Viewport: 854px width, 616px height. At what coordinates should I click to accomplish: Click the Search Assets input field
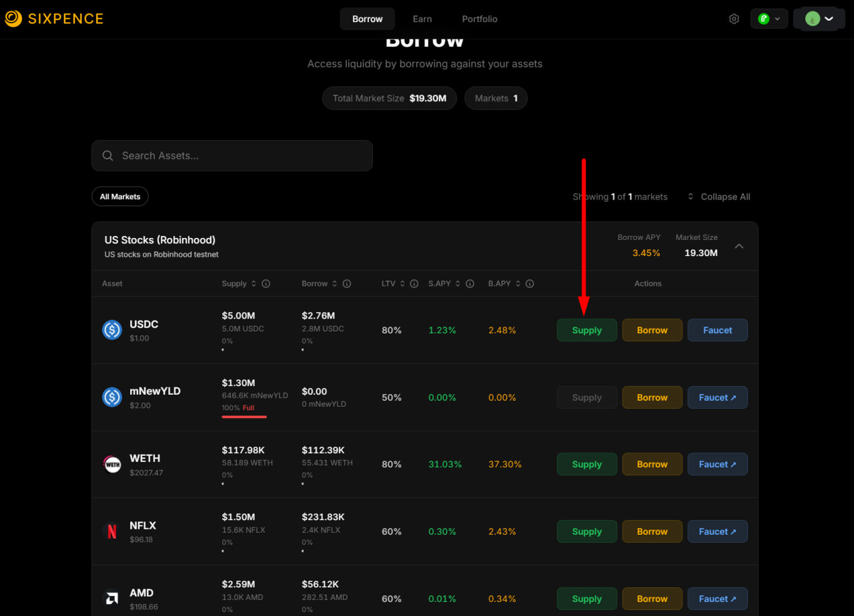tap(232, 155)
